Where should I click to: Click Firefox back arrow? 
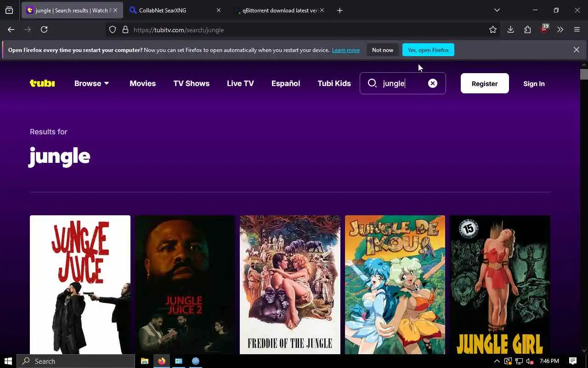[x=11, y=29]
